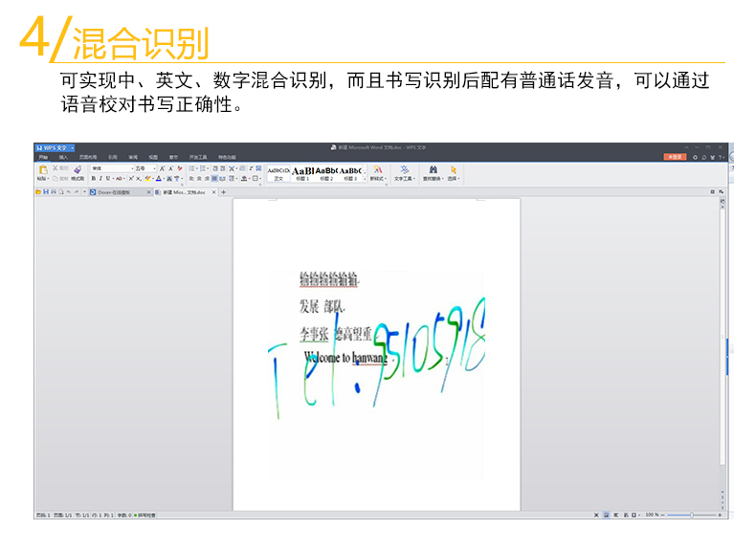Click the italic I icon
The height and width of the screenshot is (551, 756).
coord(101,178)
